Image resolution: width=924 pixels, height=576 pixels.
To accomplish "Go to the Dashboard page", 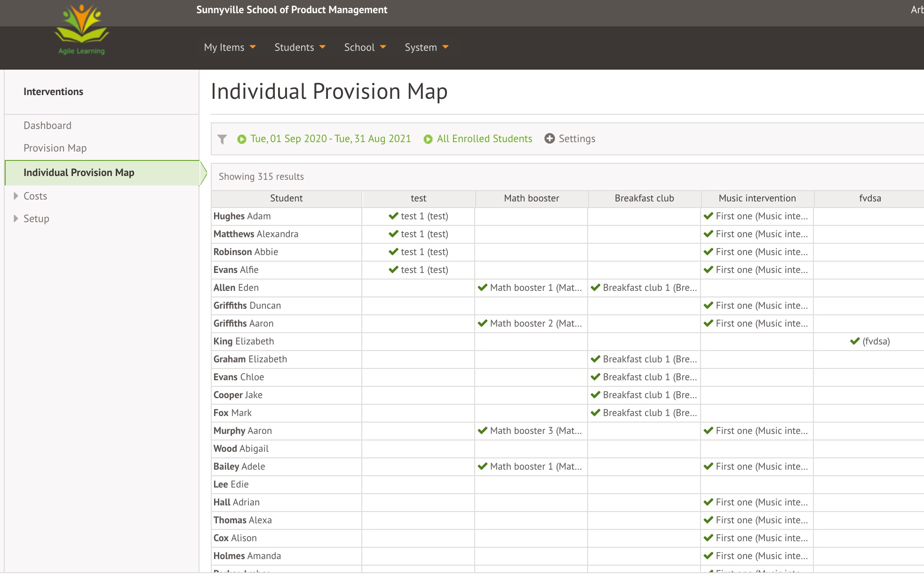I will (48, 126).
